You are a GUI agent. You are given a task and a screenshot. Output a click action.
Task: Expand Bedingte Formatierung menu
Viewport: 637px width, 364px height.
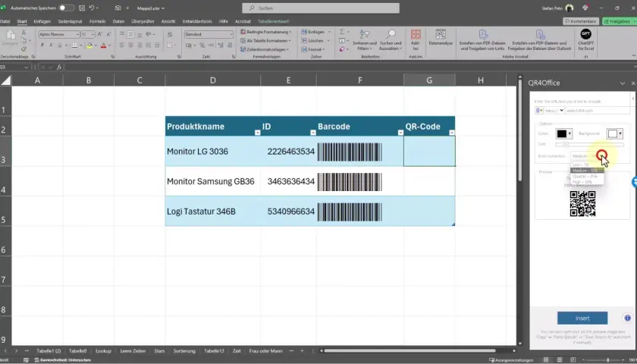[265, 32]
